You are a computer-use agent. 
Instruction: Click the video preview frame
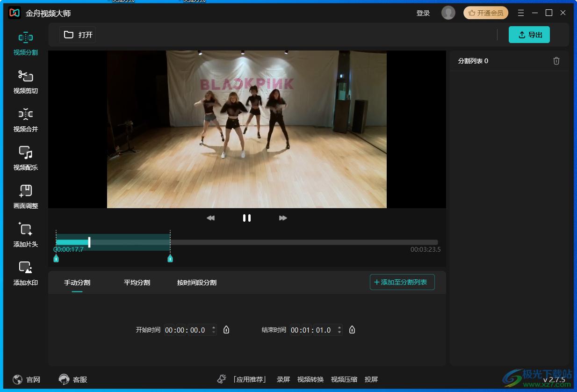(x=247, y=129)
